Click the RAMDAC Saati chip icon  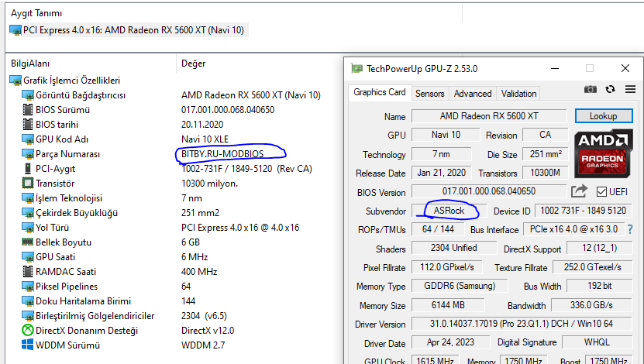coord(28,272)
